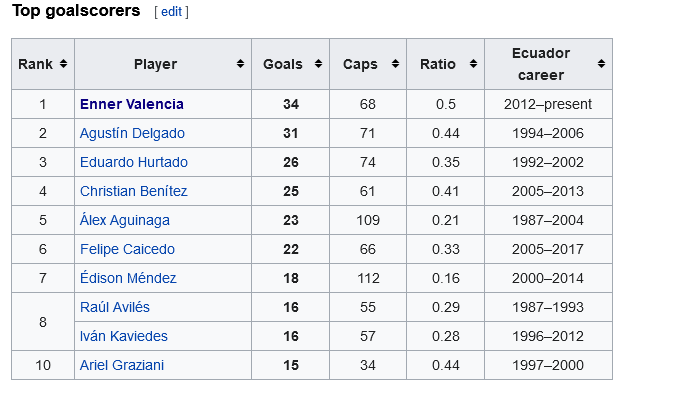Screen dimensions: 691x402
Task: Open Eduardo Hurtado's article
Action: click(x=134, y=162)
